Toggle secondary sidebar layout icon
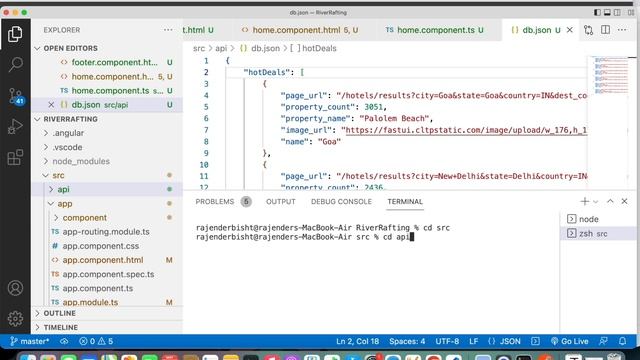The height and width of the screenshot is (360, 640). 618,13
